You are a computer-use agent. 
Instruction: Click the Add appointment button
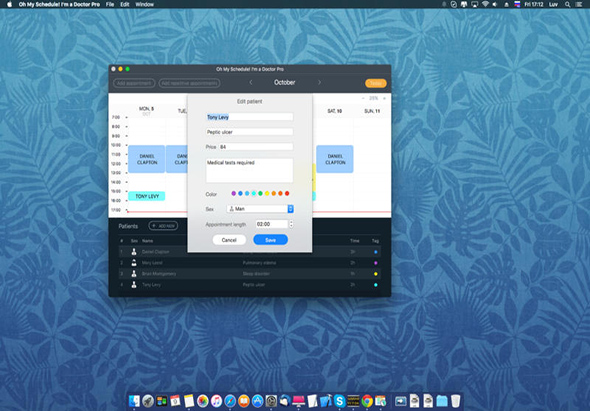134,83
